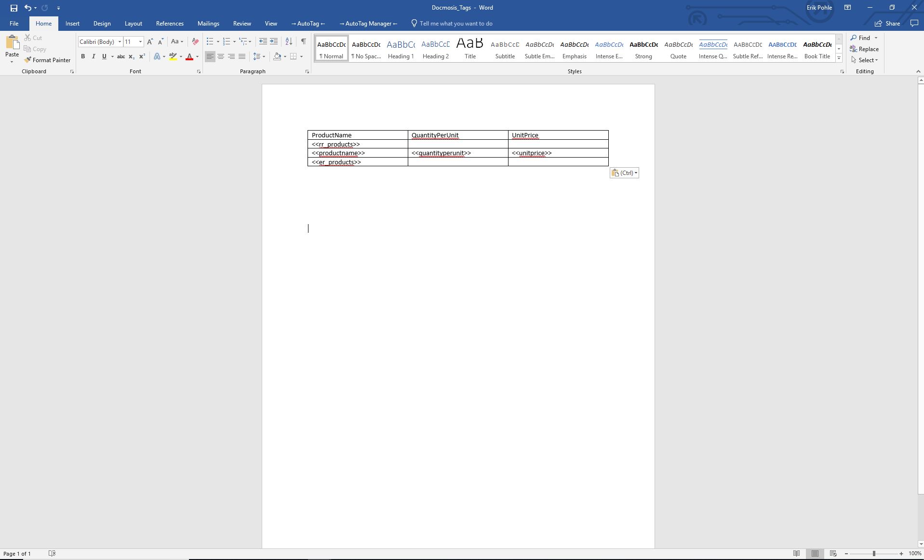Viewport: 924px width, 560px height.
Task: Apply the red font color
Action: (189, 57)
